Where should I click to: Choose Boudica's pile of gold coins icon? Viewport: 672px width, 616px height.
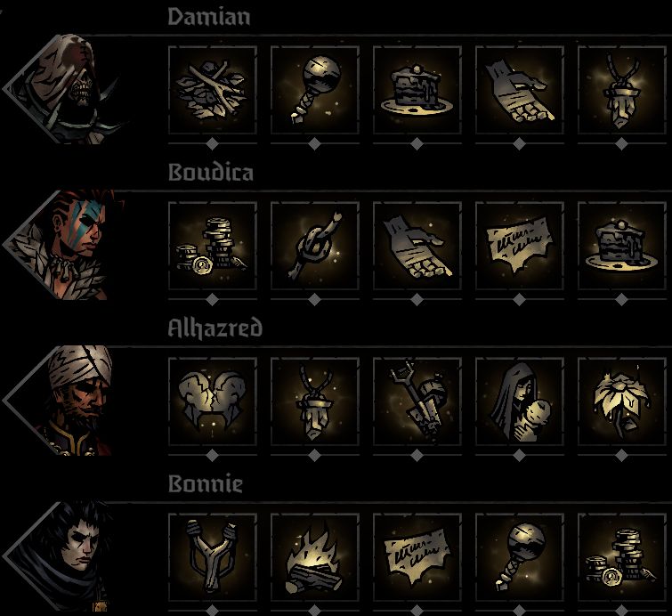[x=213, y=246]
